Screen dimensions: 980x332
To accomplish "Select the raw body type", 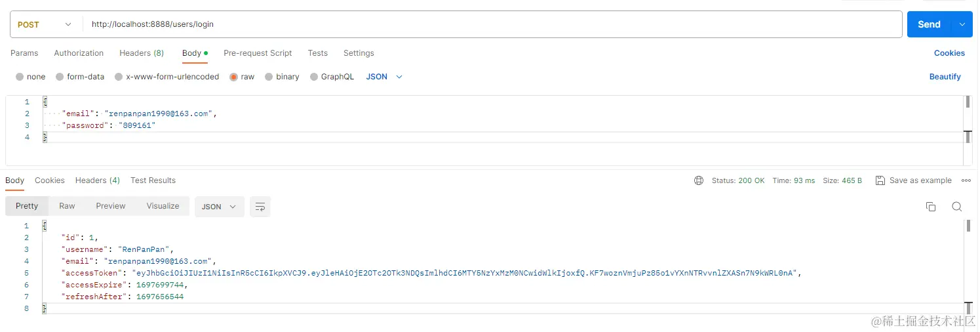I will 241,77.
